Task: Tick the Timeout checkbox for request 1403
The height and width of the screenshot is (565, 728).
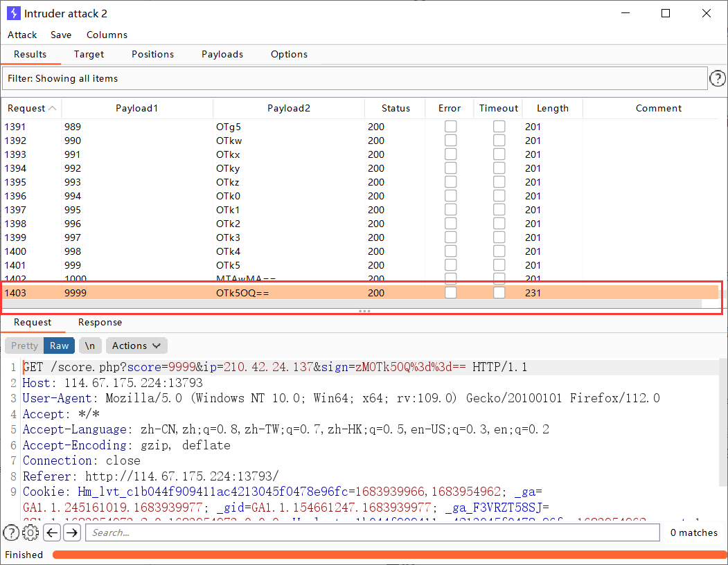Action: coord(499,292)
